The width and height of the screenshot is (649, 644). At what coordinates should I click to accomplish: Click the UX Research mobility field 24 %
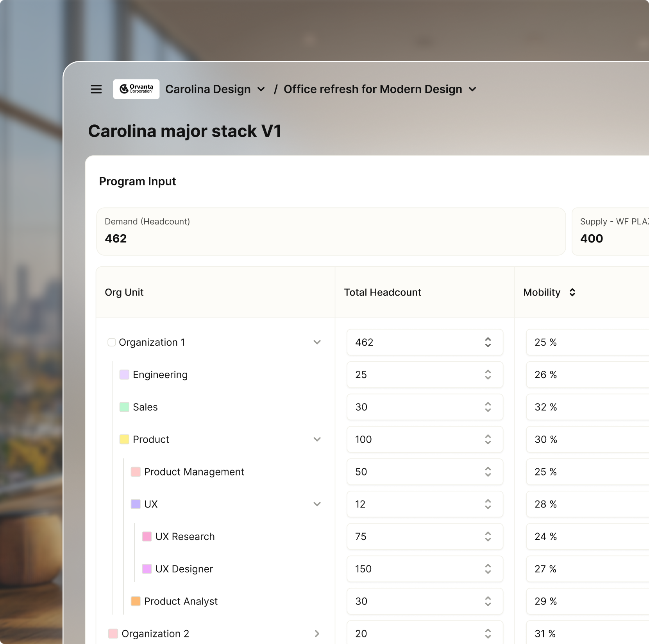588,536
